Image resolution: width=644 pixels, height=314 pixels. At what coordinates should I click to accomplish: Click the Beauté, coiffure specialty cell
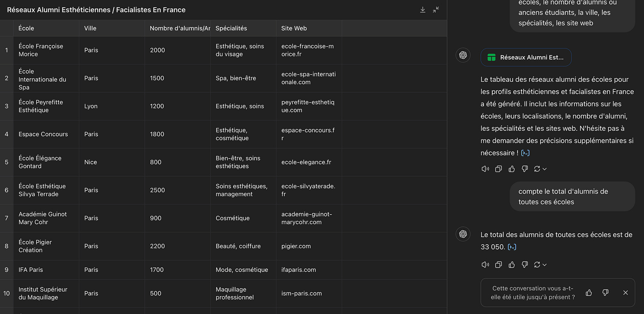tap(243, 246)
